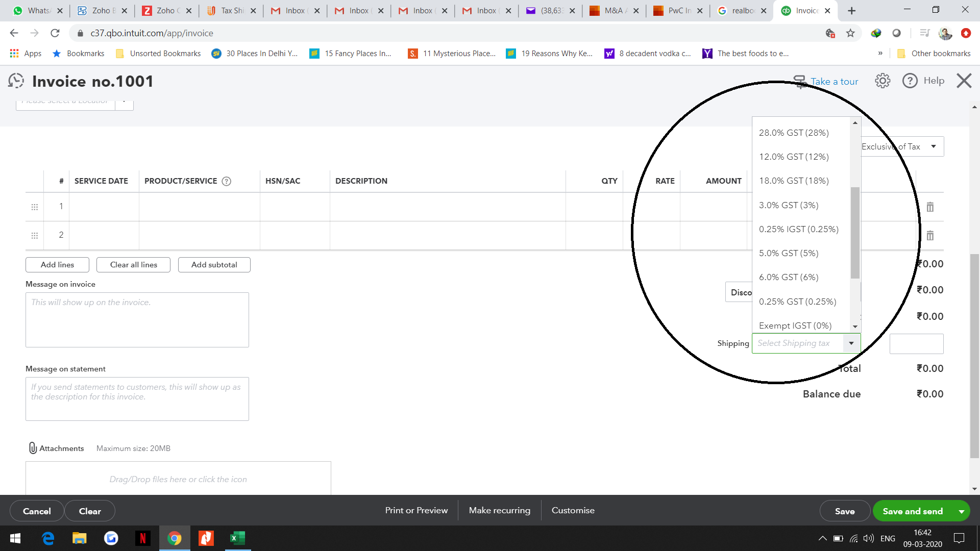The width and height of the screenshot is (980, 551).
Task: Expand the Save and send arrow menu
Action: pyautogui.click(x=961, y=511)
